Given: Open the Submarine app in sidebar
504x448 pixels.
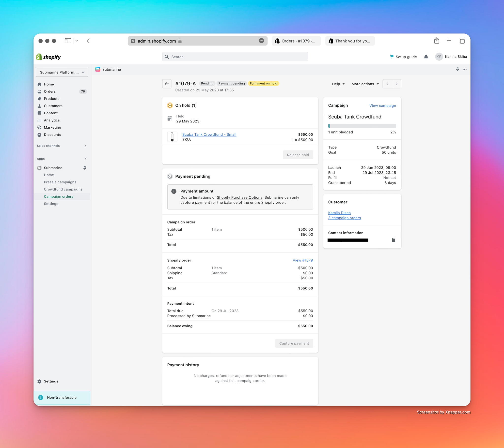Looking at the screenshot, I should pos(53,168).
